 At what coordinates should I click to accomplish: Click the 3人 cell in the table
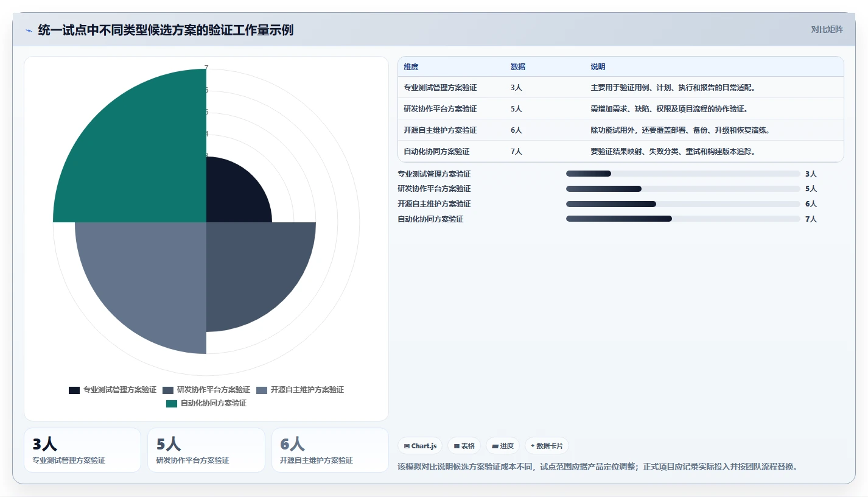(x=516, y=88)
